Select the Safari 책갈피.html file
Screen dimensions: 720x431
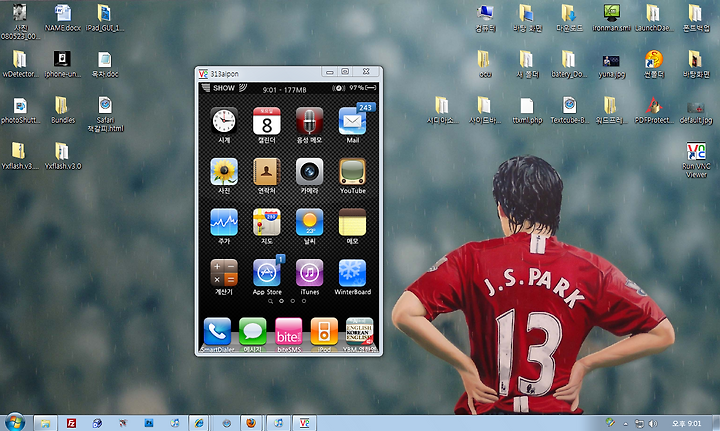(x=105, y=114)
